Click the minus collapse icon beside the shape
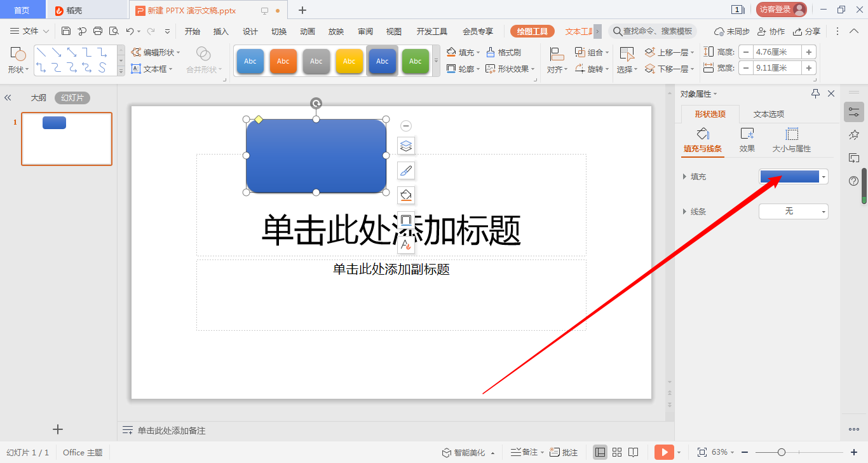Viewport: 868px width, 463px height. (x=406, y=126)
